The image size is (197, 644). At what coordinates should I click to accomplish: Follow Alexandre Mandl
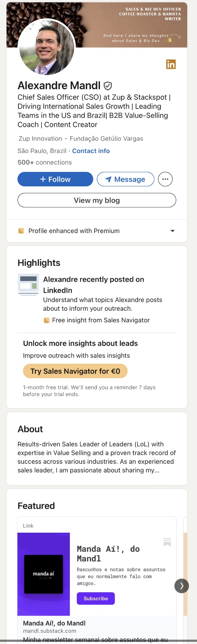click(x=55, y=179)
